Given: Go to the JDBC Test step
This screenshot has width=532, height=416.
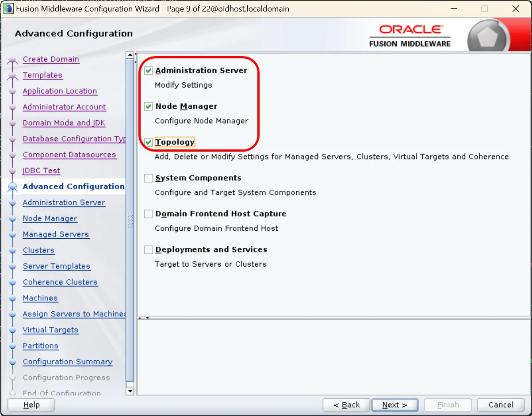Looking at the screenshot, I should point(42,171).
